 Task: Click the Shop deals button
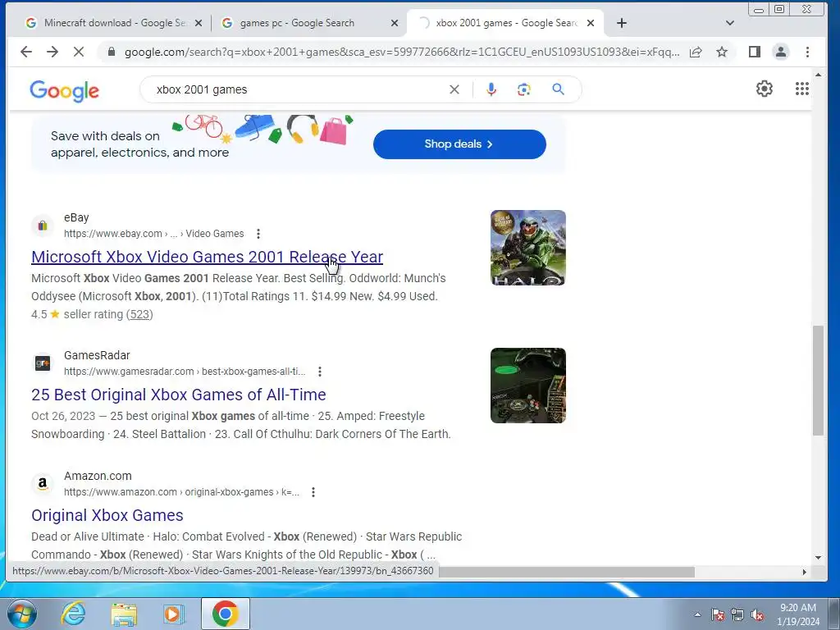click(459, 144)
